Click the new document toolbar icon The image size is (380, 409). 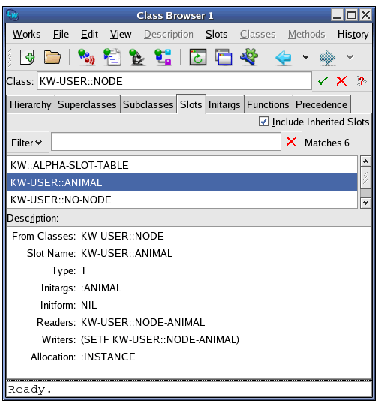pyautogui.click(x=27, y=57)
